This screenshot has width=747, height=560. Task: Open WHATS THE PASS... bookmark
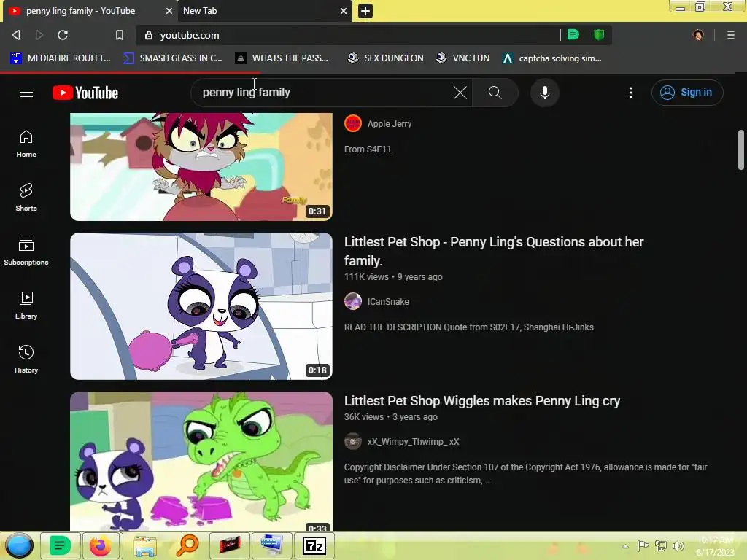[282, 58]
